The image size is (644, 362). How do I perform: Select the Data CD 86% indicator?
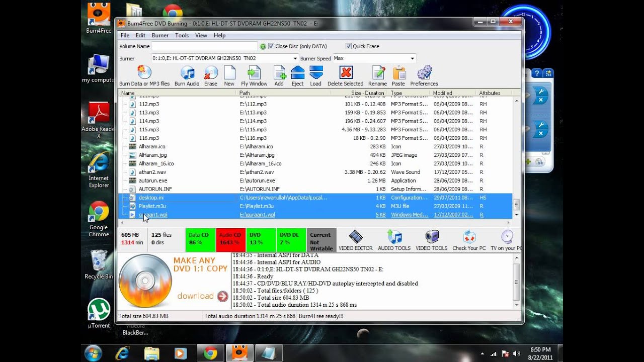click(x=200, y=240)
